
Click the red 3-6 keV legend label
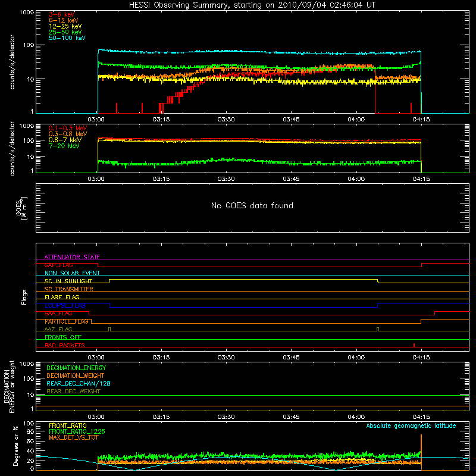(x=62, y=14)
